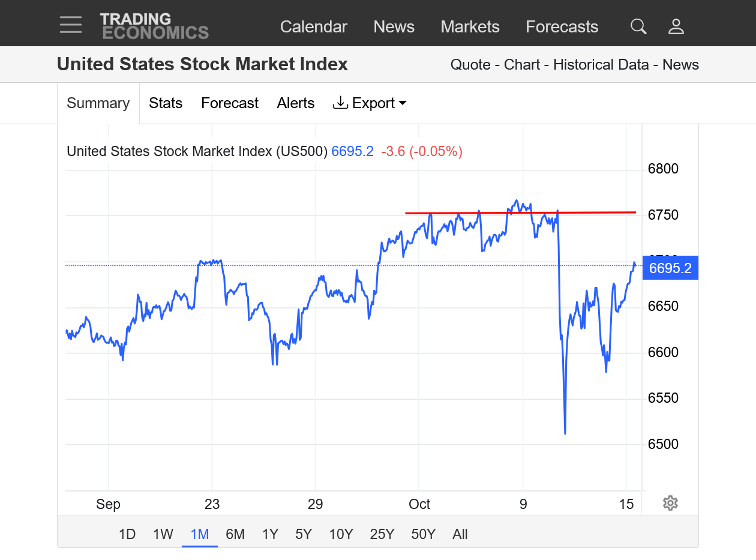Viewport: 756px width, 560px height.
Task: Open the user account profile icon
Action: (x=676, y=26)
